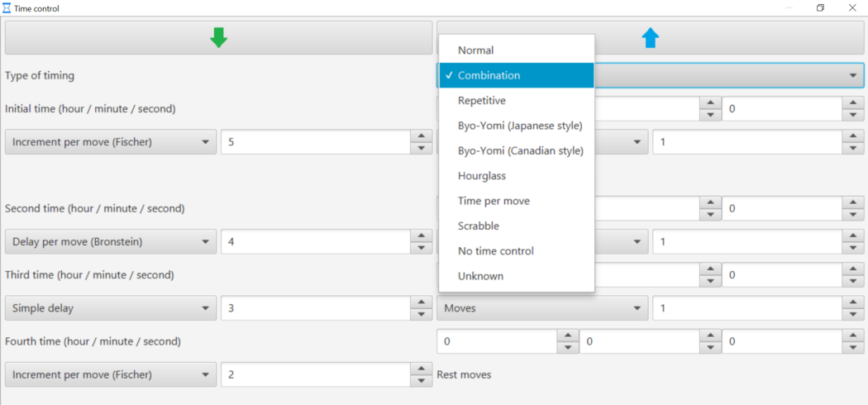
Task: Open Delay per move (Bronstein) dropdown
Action: tap(111, 241)
